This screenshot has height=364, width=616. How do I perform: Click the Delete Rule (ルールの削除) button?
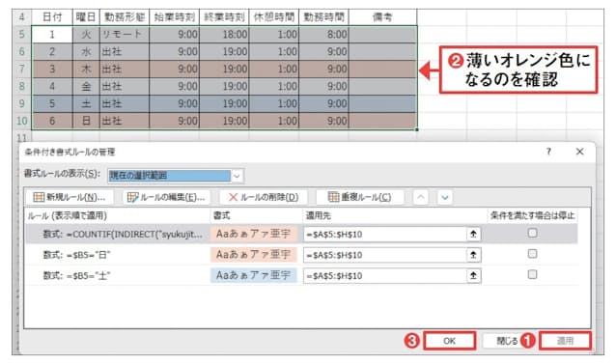tap(264, 197)
